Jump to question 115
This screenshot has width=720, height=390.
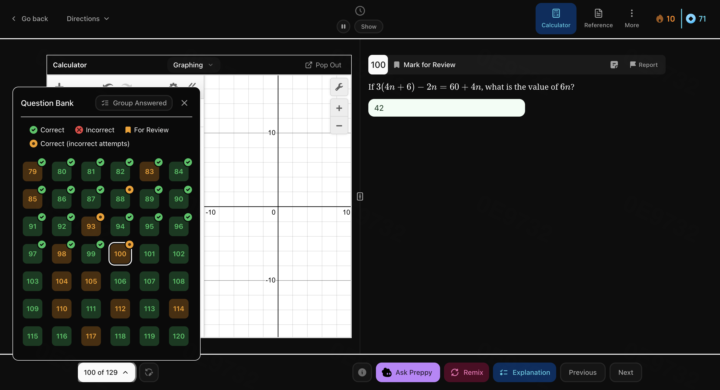[33, 336]
